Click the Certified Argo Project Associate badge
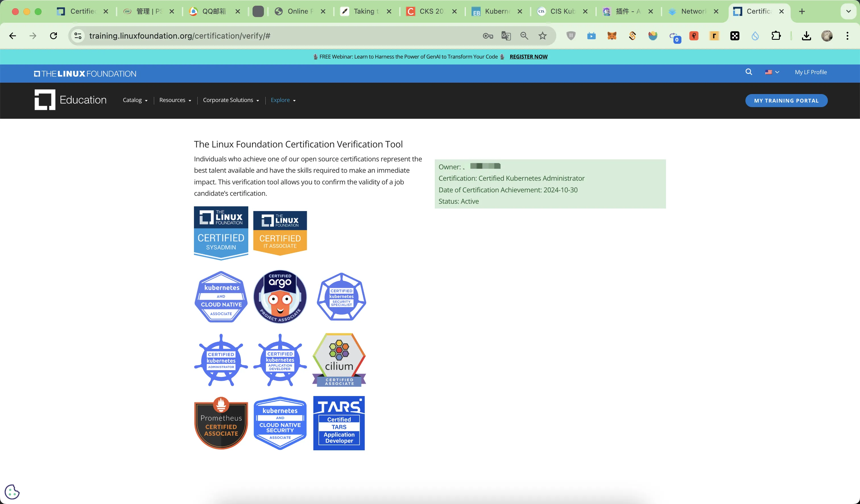 [280, 296]
